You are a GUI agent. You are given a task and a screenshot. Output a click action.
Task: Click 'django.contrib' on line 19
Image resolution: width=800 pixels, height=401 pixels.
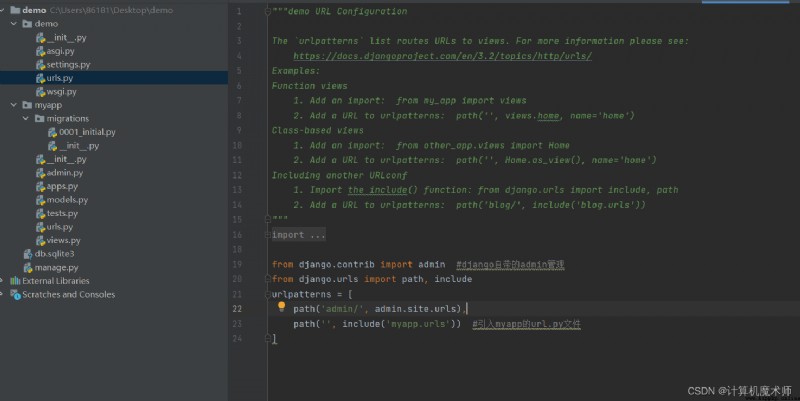coord(337,264)
